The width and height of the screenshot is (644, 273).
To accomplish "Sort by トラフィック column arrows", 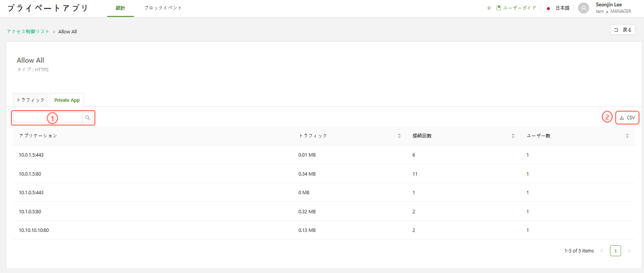I will tap(399, 136).
